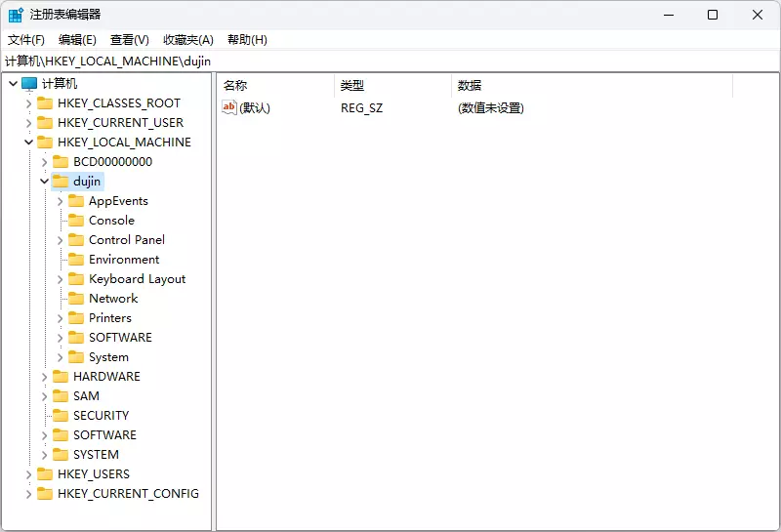Viewport: 781px width, 532px height.
Task: Click the HKEY_LOCAL_MACHINE folder icon
Action: pos(45,142)
